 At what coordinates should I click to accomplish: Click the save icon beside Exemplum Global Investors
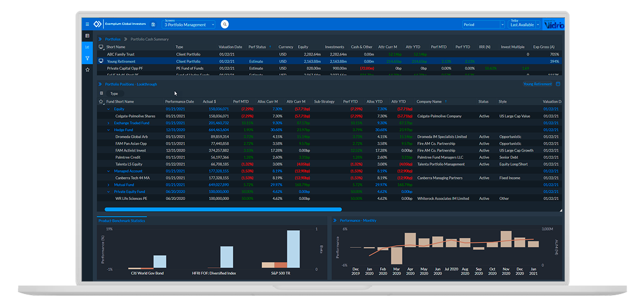pos(153,24)
